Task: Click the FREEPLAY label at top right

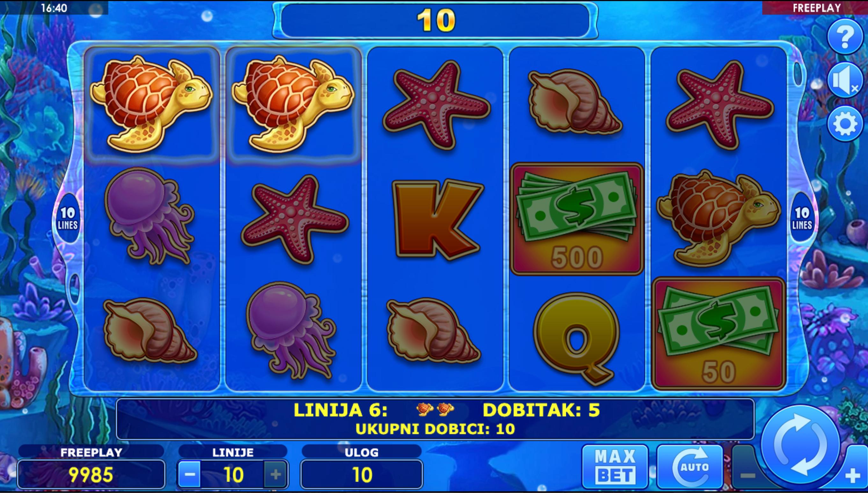Action: [816, 8]
